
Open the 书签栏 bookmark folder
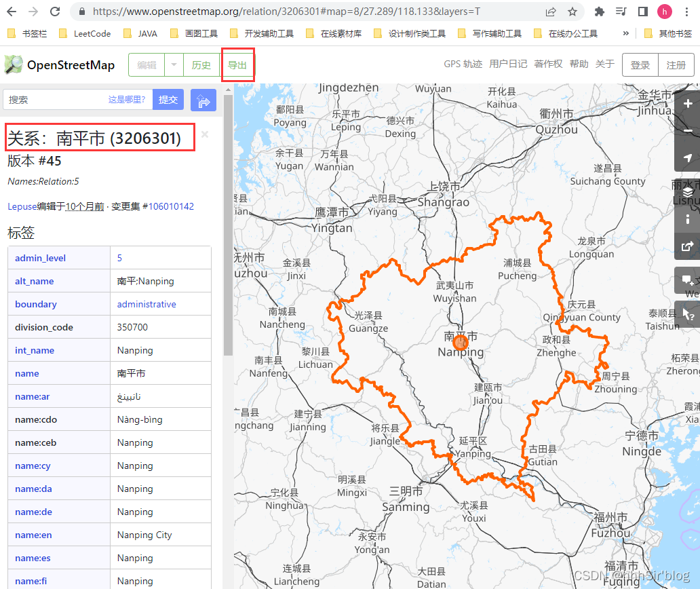27,33
